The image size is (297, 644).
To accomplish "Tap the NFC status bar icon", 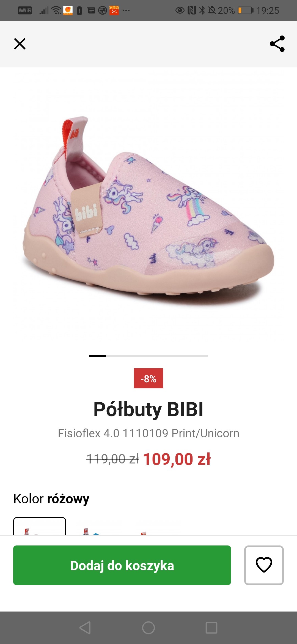I will click(x=192, y=10).
